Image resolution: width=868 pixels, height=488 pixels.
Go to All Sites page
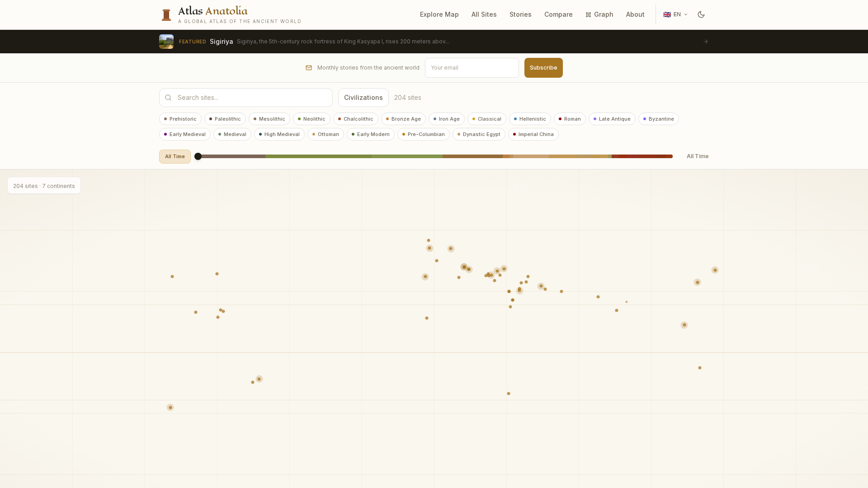484,14
